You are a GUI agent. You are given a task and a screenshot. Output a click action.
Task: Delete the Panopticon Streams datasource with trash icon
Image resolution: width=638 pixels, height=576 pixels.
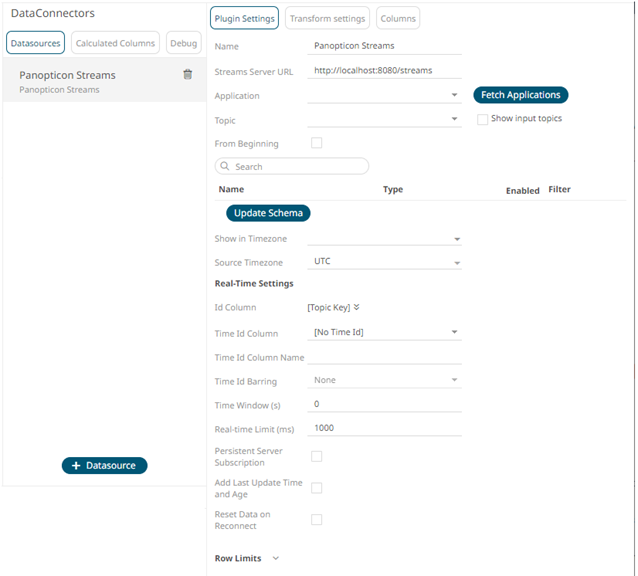point(187,75)
